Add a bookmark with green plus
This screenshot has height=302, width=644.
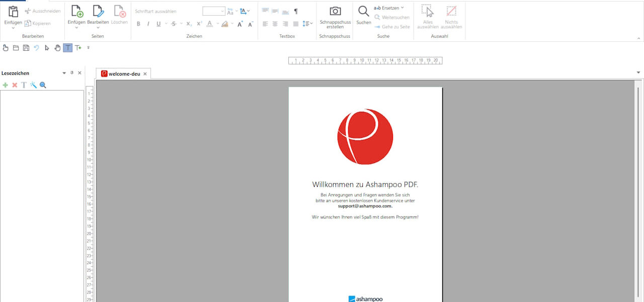click(x=6, y=85)
